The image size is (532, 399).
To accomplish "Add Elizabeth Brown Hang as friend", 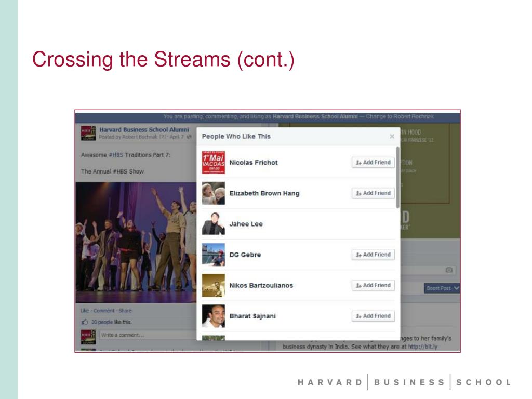I will coord(373,193).
